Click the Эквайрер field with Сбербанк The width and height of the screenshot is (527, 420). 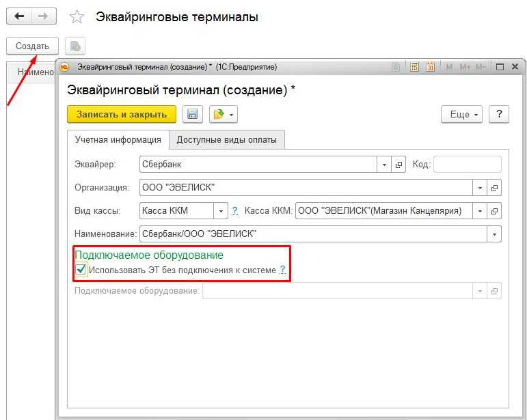(258, 165)
